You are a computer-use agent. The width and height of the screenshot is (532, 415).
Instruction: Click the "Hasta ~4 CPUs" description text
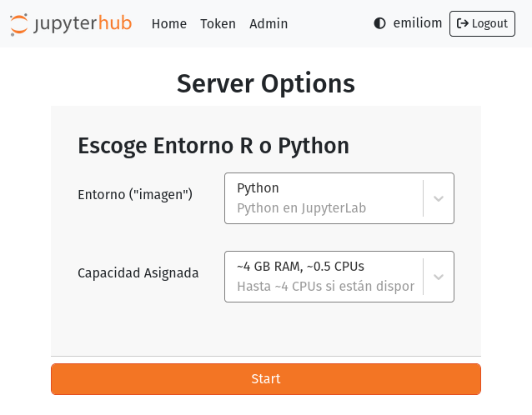pyautogui.click(x=325, y=287)
